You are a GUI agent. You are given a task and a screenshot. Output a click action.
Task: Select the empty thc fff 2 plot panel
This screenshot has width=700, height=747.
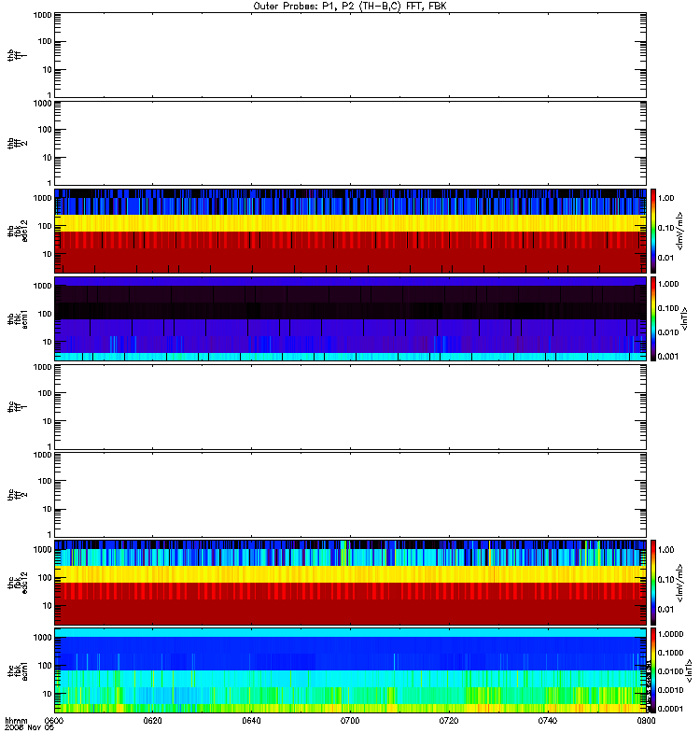(351, 495)
